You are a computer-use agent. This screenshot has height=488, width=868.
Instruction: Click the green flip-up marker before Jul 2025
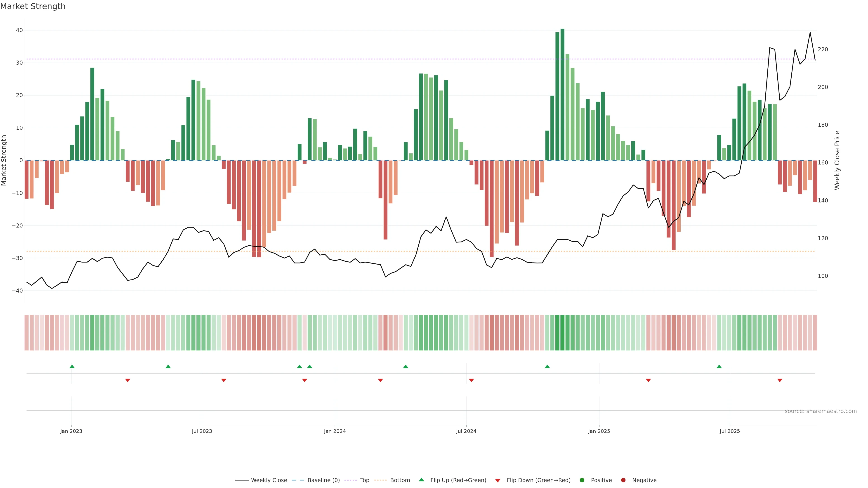click(719, 366)
